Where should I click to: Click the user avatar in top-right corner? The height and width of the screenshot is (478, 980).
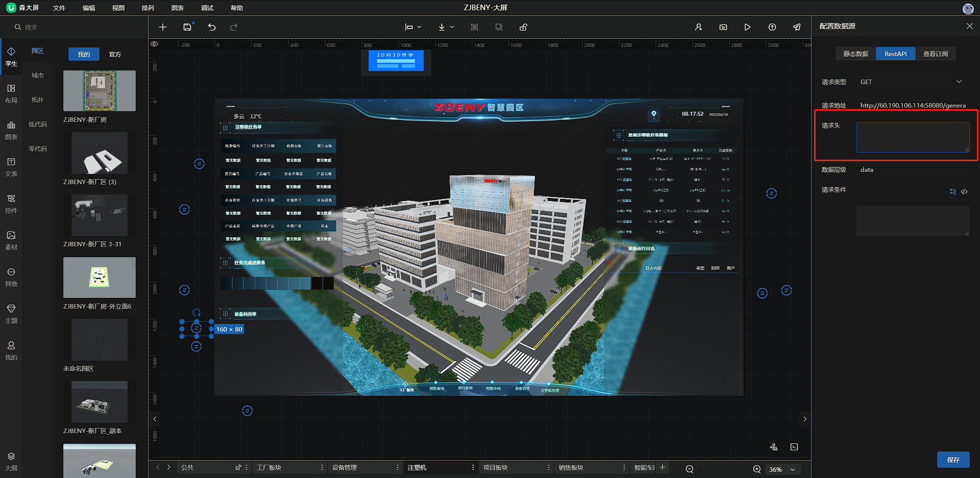tap(968, 9)
